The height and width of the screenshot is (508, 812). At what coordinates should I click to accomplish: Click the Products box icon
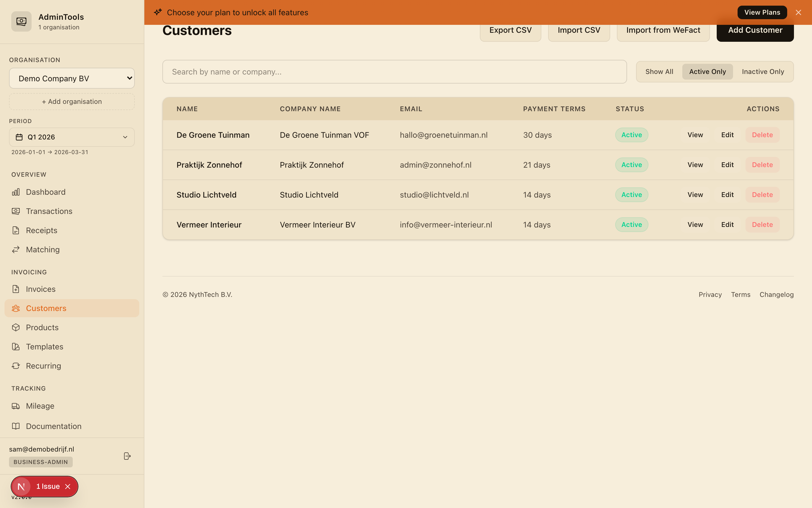click(16, 327)
